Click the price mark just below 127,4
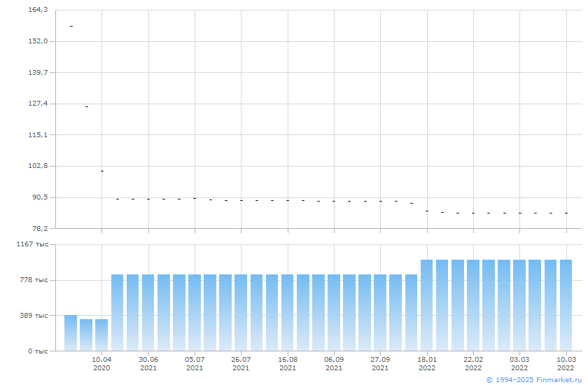This screenshot has height=385, width=588. coord(87,107)
